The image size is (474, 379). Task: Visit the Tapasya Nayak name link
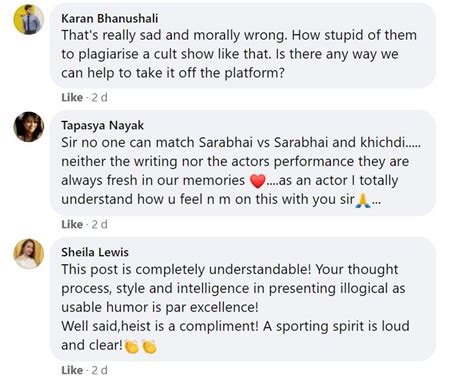click(x=102, y=126)
